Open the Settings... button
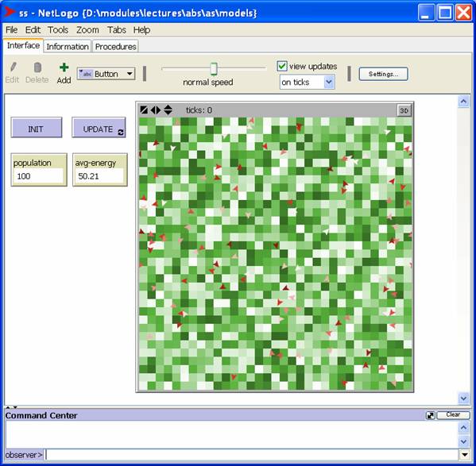This screenshot has height=466, width=476. (x=383, y=74)
